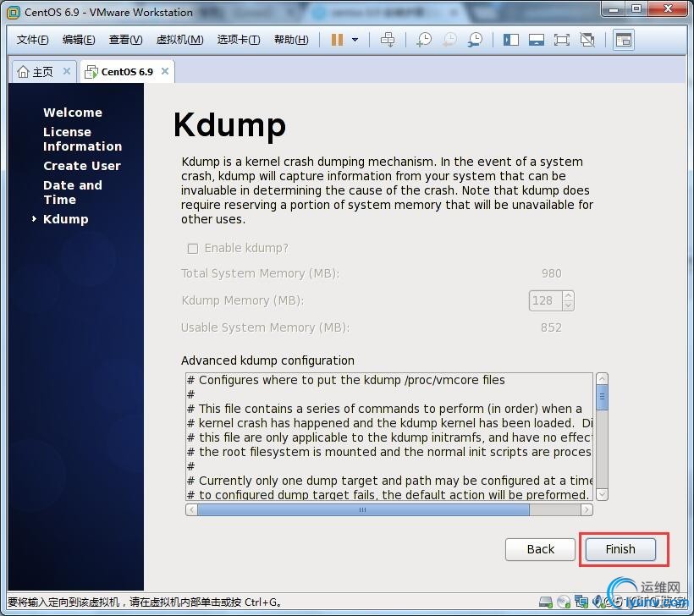Pause the virtual machine from the toolbar
This screenshot has height=616, width=694.
pyautogui.click(x=337, y=40)
